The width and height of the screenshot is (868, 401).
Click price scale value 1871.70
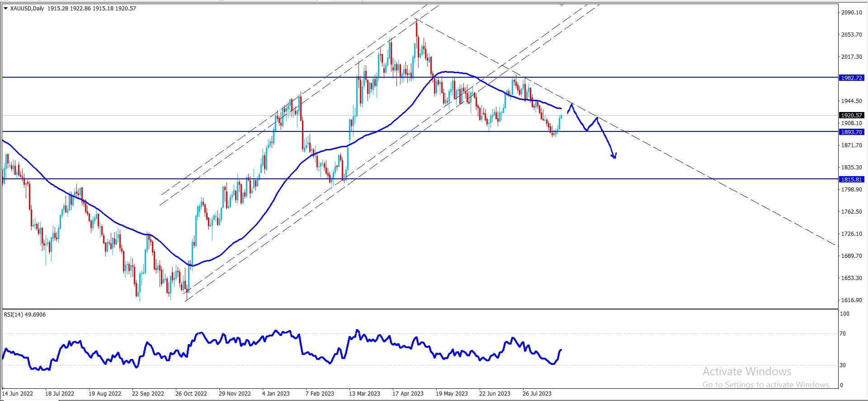851,145
